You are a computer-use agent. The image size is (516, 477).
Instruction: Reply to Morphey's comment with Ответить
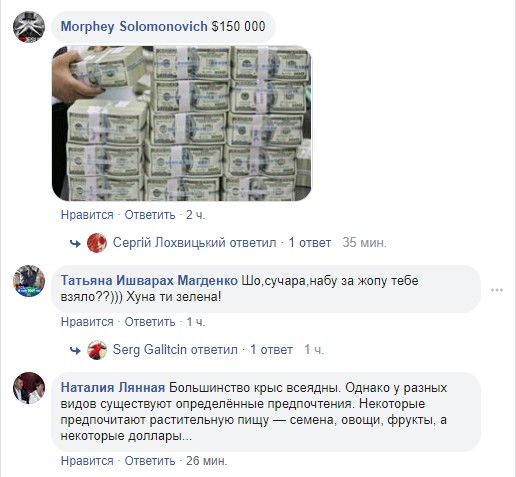point(150,215)
